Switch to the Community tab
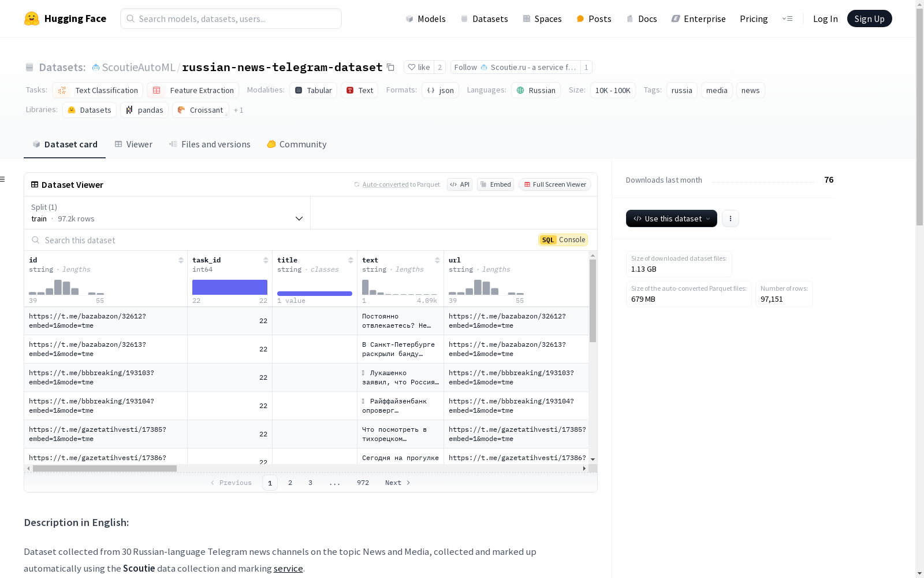924x578 pixels. (x=297, y=144)
